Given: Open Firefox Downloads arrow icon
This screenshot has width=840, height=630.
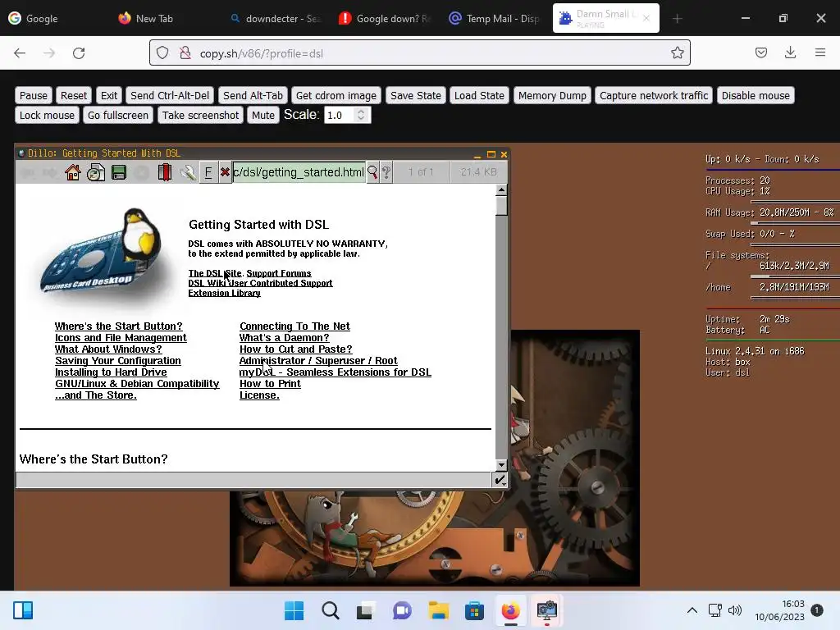Looking at the screenshot, I should pos(790,52).
